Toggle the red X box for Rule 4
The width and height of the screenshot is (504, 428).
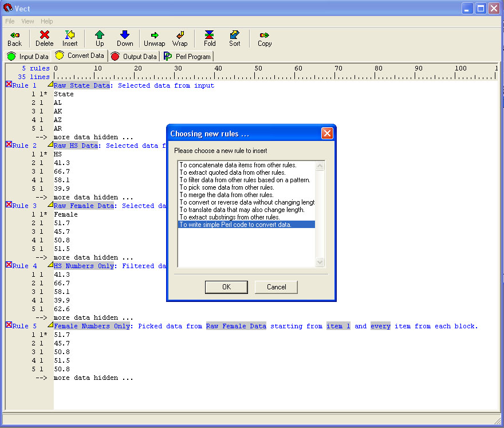click(9, 265)
